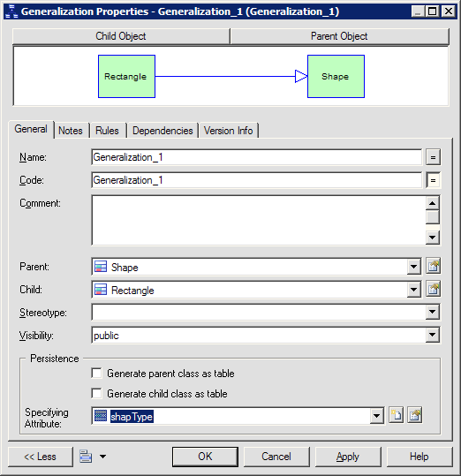461x476 pixels.
Task: Open properties of the Parent class Shape
Action: pos(433,267)
